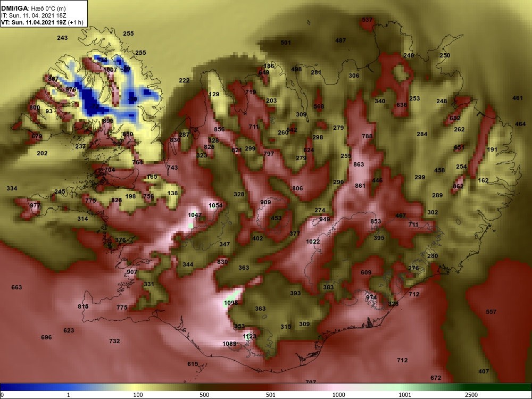Click the map value '1123'
The image size is (532, 399).
tap(250, 336)
